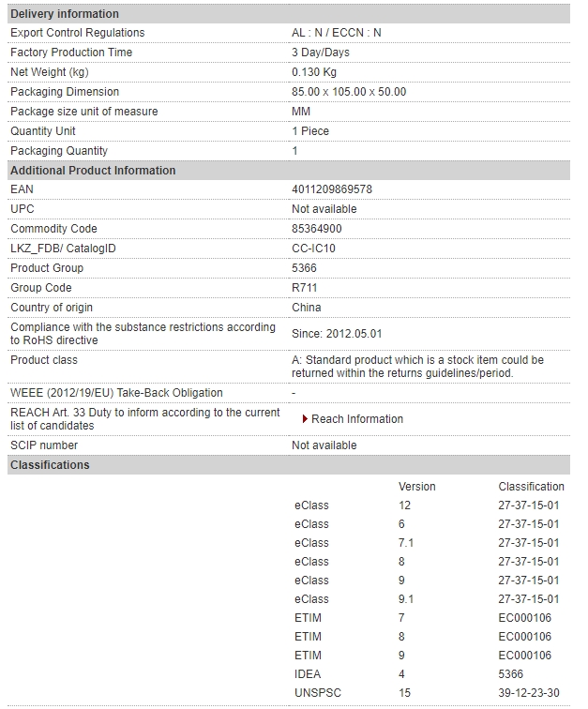The width and height of the screenshot is (588, 709).
Task: Select the Delivery information section header
Action: point(289,13)
